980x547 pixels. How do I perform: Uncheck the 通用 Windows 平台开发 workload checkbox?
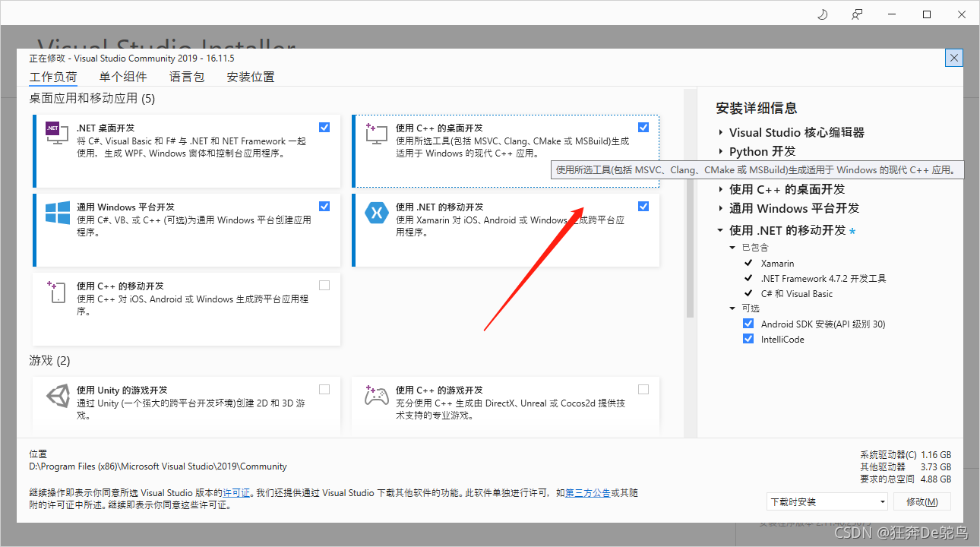[x=324, y=206]
